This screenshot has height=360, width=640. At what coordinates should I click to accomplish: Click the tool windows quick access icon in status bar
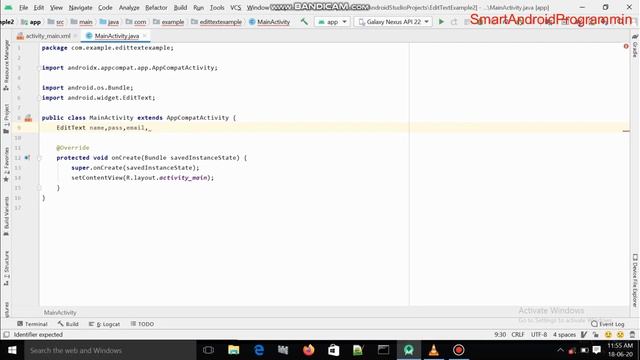click(6, 335)
